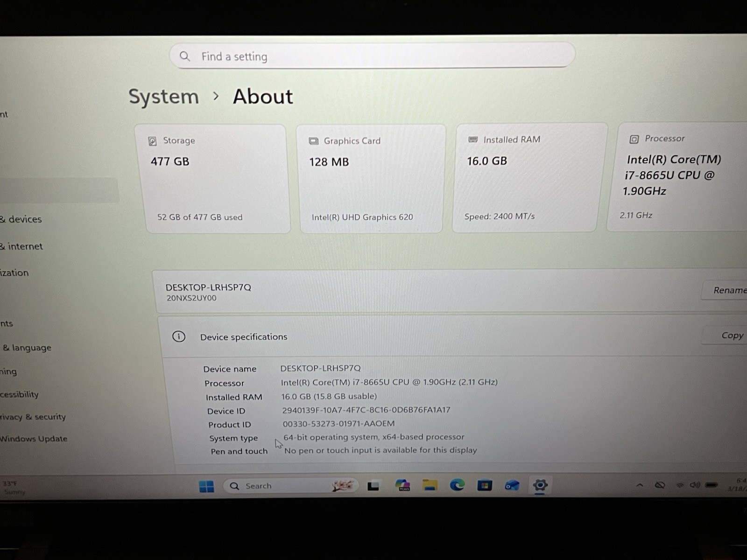Select the Device ID value text
Viewport: 747px width, 560px height.
(366, 410)
